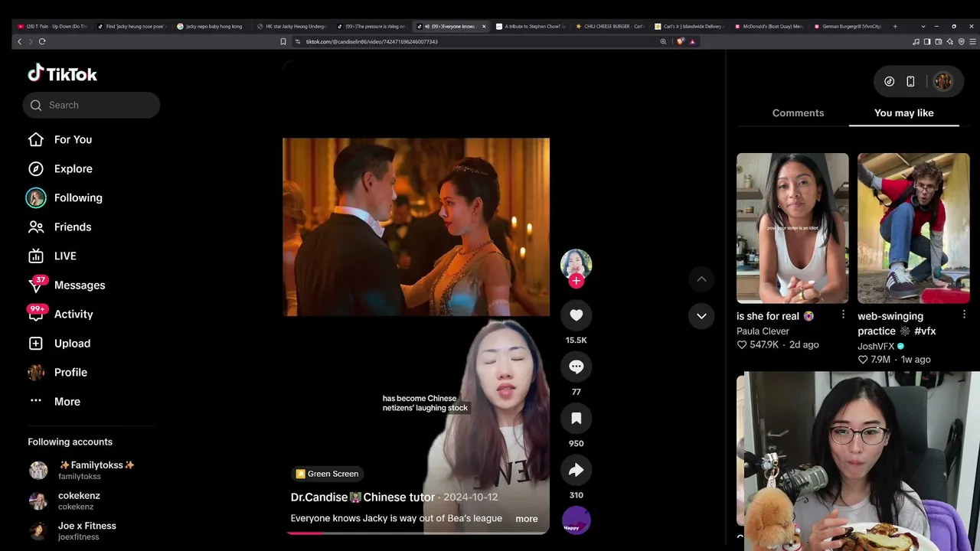Switch to the McDonald's (Boat Quay) tab

769,26
